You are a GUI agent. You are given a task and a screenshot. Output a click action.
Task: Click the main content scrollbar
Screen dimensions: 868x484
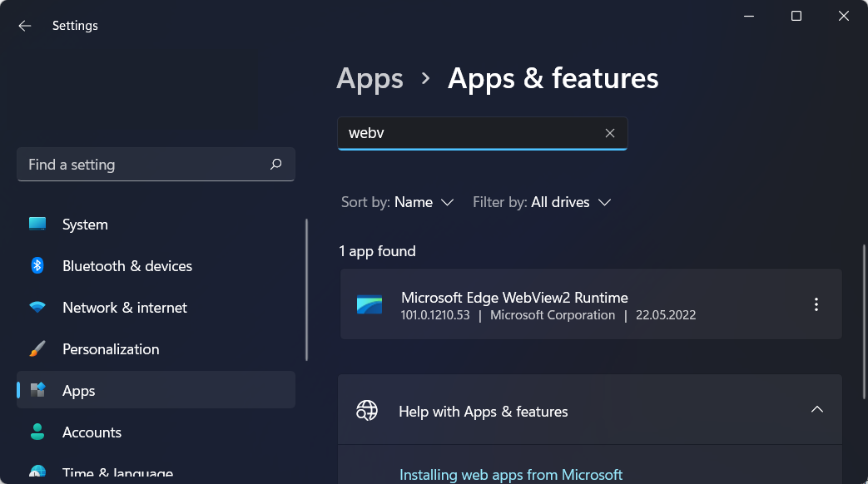[x=864, y=321]
